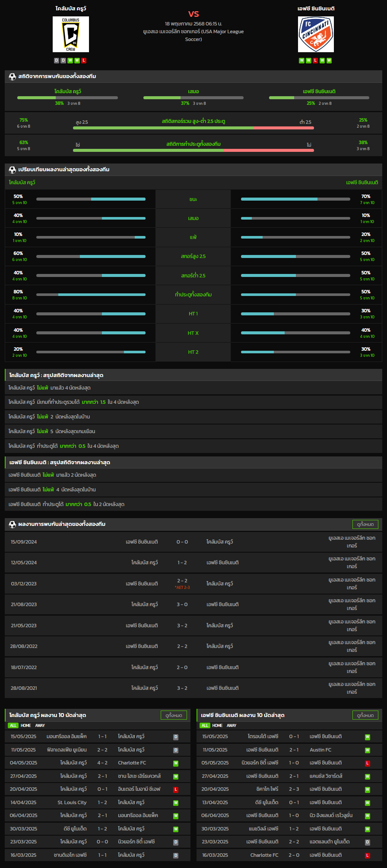Click USA Major League Soccer league title
Screen dimensions: 387x868
tap(193, 35)
